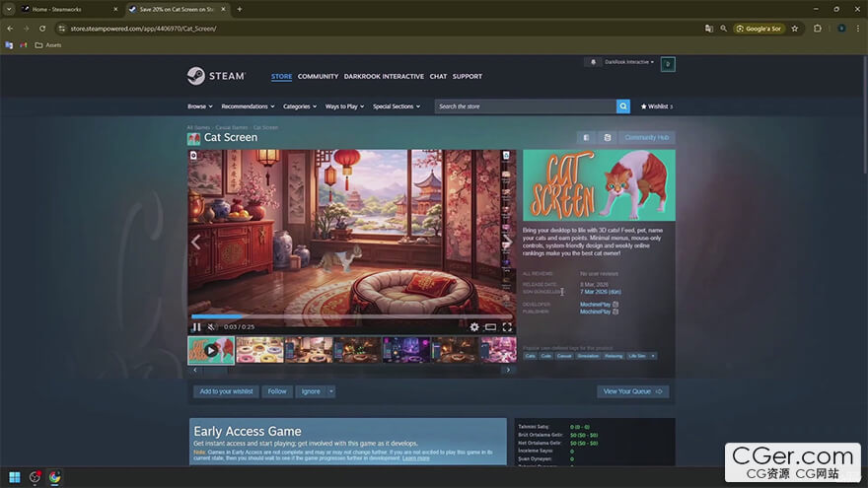Image resolution: width=868 pixels, height=488 pixels.
Task: Expand Recommendations dropdown
Action: (248, 106)
